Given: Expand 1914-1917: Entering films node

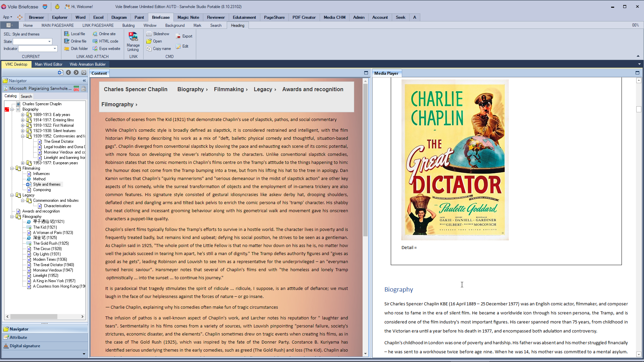Looking at the screenshot, I should (x=22, y=120).
